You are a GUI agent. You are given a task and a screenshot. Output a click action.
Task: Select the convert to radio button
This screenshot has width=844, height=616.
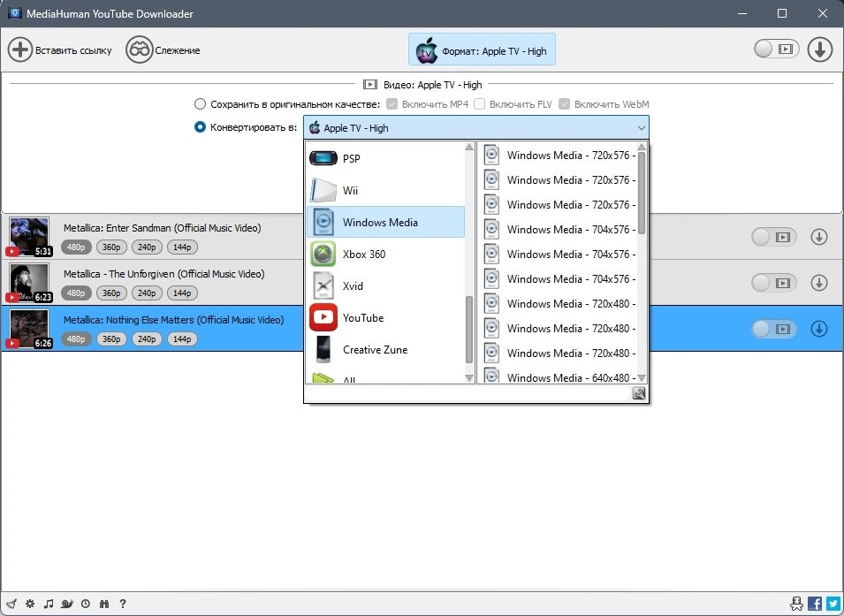coord(200,127)
